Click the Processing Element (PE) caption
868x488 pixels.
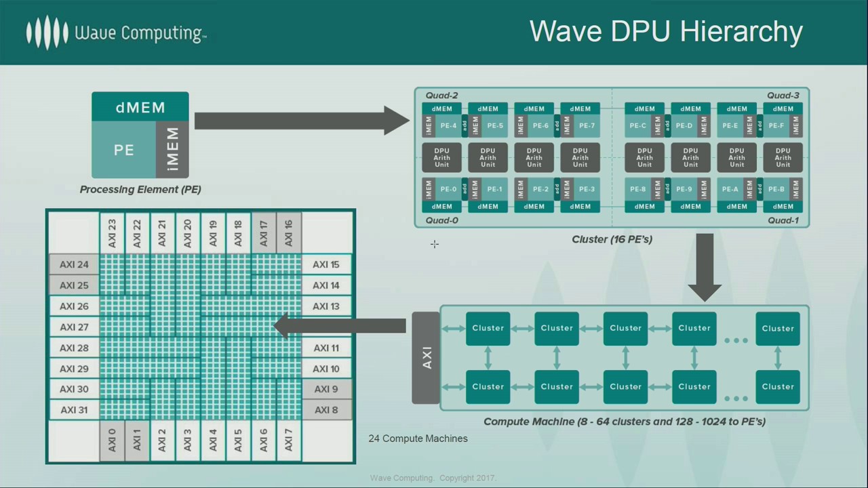(140, 190)
